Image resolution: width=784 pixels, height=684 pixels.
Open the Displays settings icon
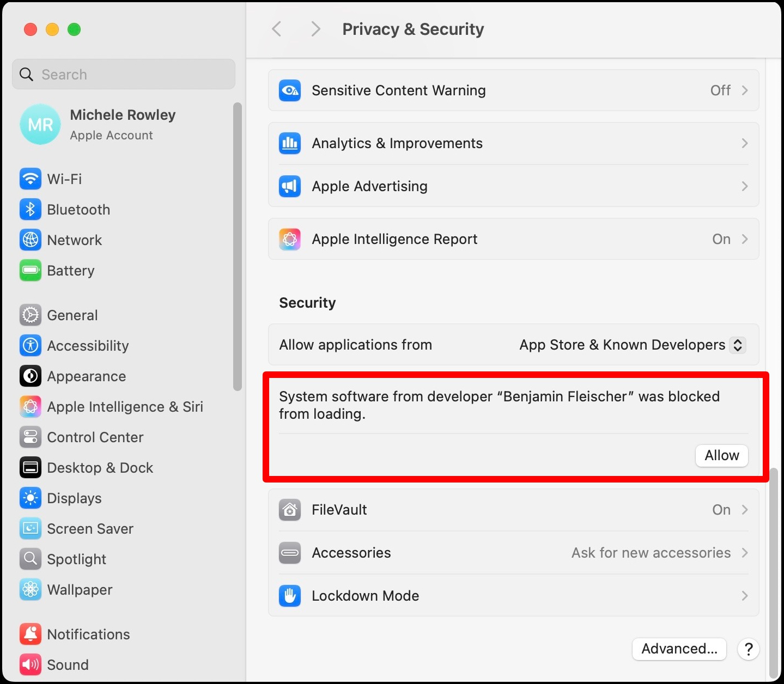pyautogui.click(x=31, y=498)
